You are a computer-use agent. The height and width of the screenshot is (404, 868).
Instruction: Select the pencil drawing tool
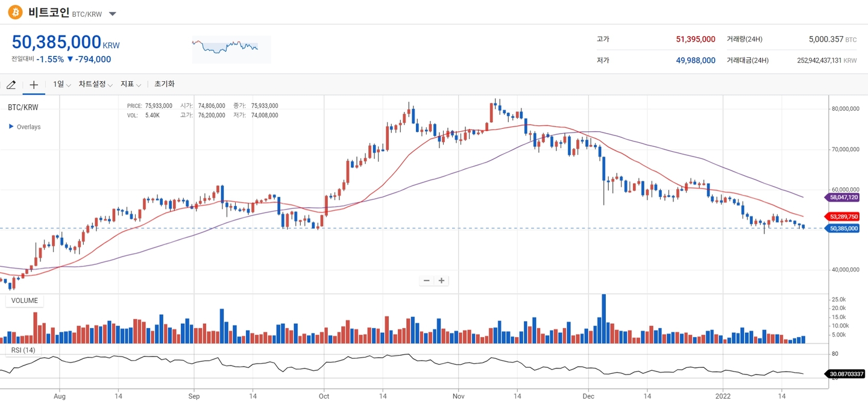pos(11,85)
